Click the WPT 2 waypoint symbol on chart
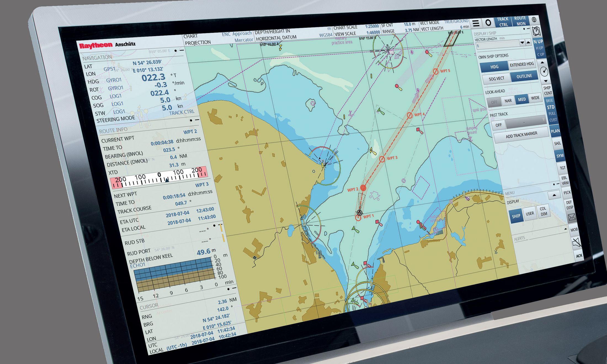Image resolution: width=607 pixels, height=364 pixels. [363, 188]
